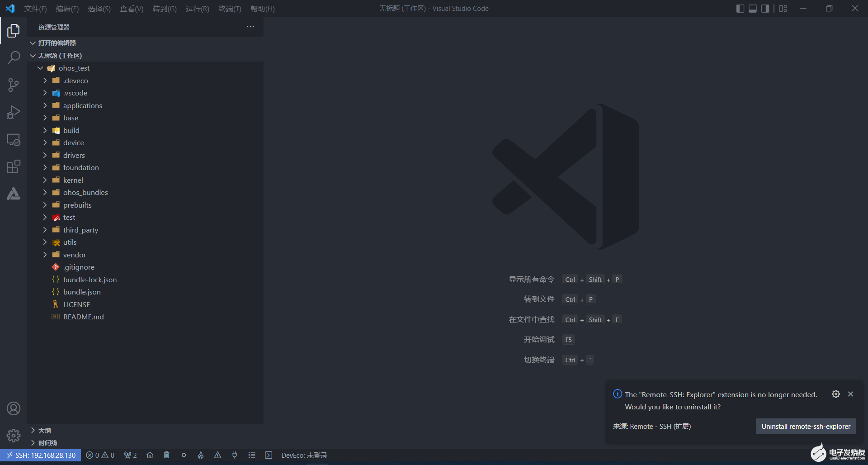Open the Accounts menu icon
This screenshot has width=868, height=465.
click(x=14, y=408)
